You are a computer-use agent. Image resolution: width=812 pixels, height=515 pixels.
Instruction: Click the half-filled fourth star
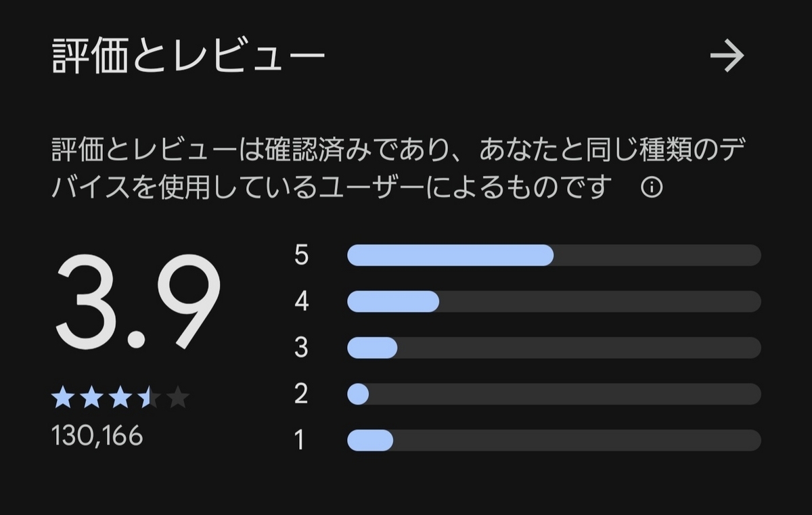tap(149, 398)
